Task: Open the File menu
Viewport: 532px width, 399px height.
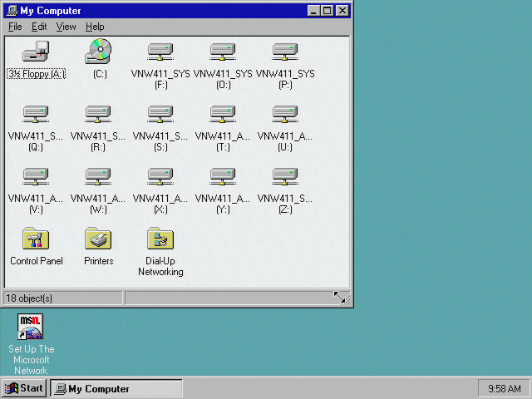Action: 15,27
